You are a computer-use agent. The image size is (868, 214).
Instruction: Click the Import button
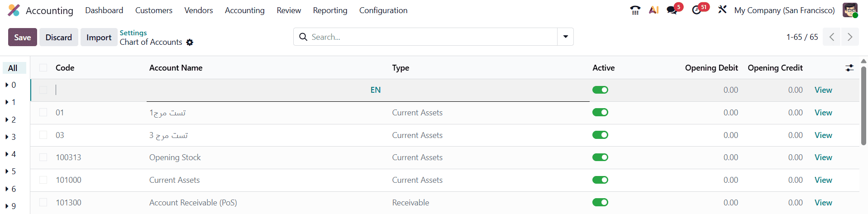click(x=99, y=37)
